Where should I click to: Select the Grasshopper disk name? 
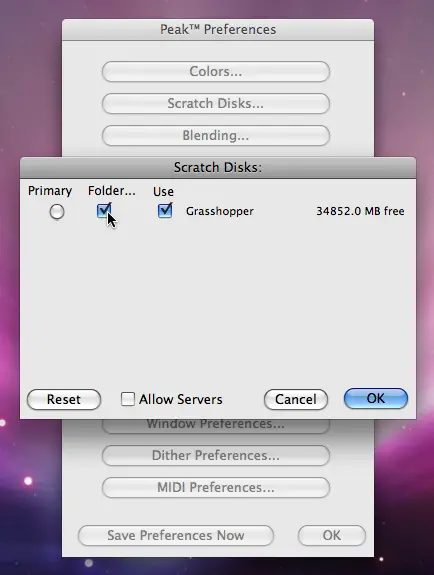click(220, 211)
